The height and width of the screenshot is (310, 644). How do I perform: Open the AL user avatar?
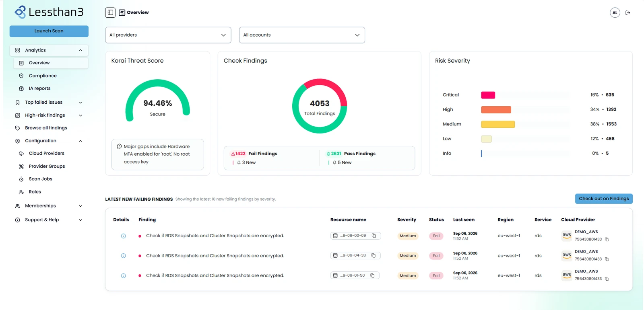(615, 13)
